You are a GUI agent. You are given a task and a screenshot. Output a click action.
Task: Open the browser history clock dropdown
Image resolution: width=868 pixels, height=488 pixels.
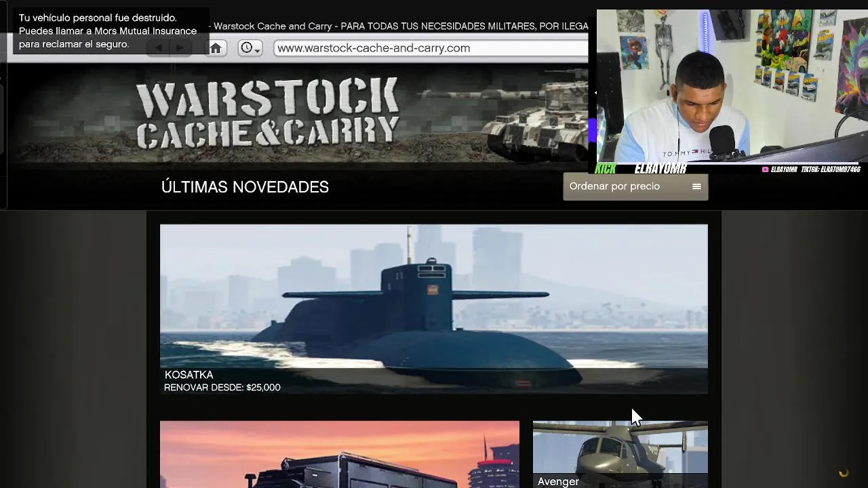click(x=250, y=48)
